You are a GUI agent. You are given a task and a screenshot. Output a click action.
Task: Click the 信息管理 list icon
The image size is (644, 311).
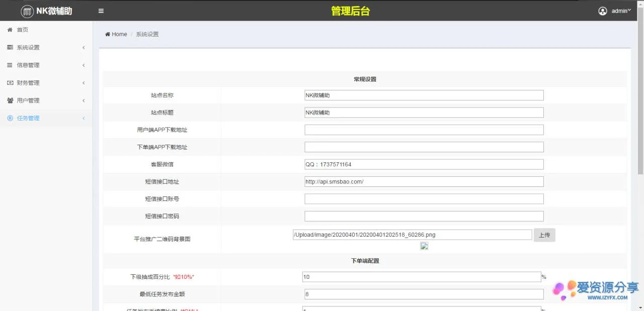point(10,65)
